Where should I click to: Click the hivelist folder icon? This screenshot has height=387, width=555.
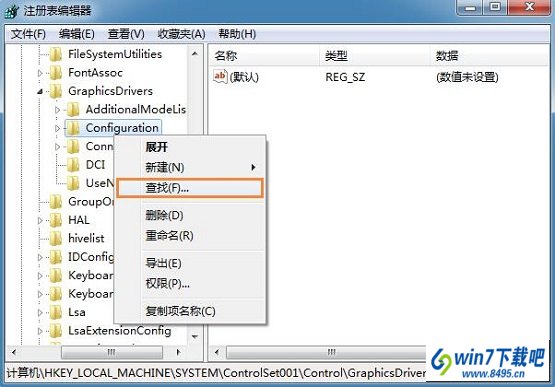56,238
